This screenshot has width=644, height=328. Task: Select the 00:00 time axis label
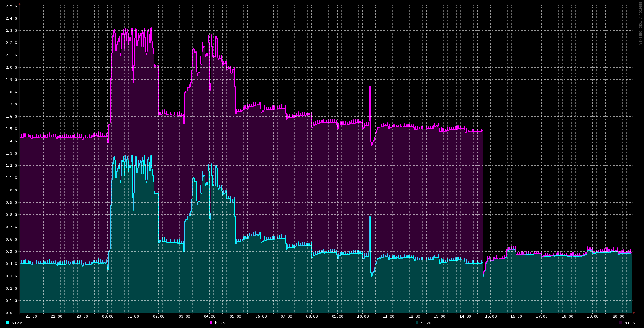tap(108, 316)
